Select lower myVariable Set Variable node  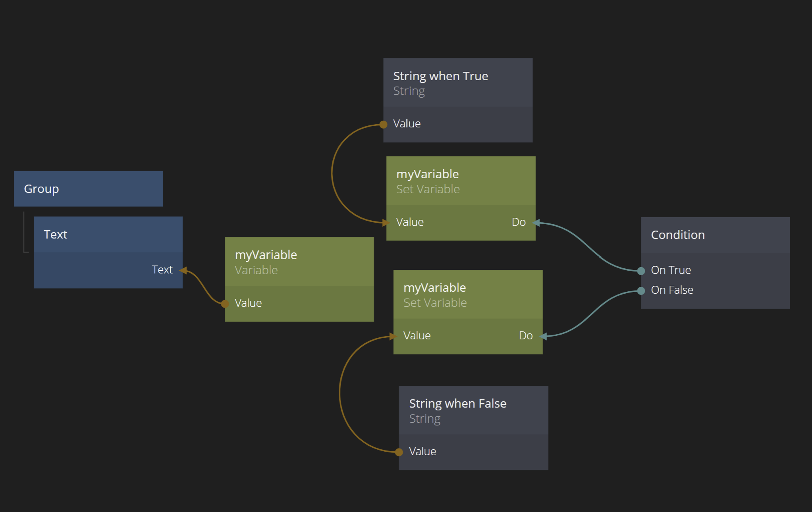[x=468, y=295]
